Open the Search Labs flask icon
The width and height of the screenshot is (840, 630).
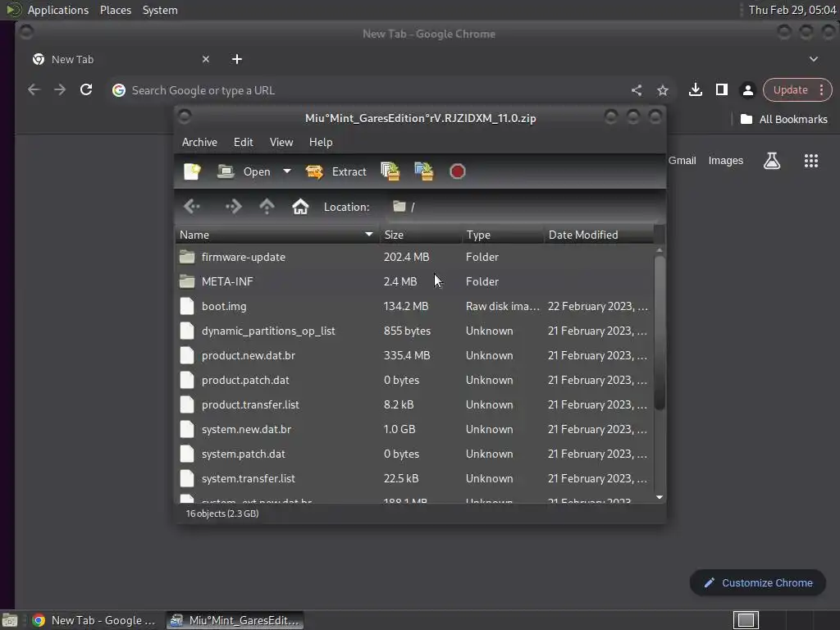771,161
